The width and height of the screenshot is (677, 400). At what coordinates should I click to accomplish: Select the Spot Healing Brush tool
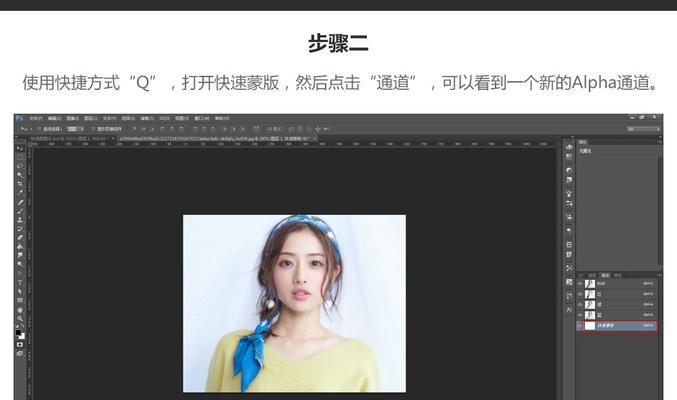[x=20, y=202]
